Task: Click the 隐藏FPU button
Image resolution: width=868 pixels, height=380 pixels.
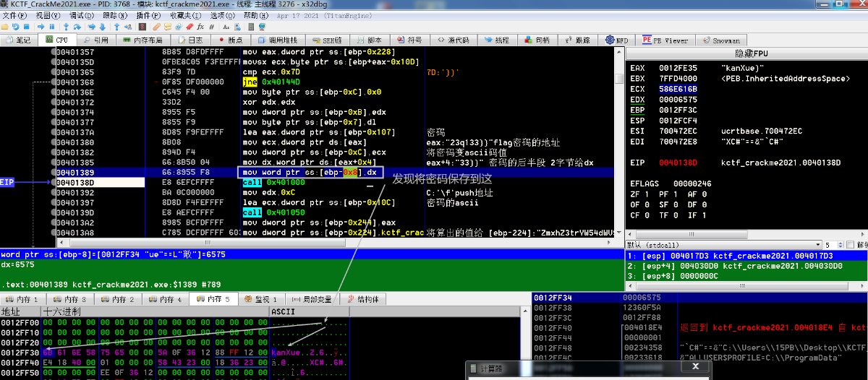Action: pos(746,54)
